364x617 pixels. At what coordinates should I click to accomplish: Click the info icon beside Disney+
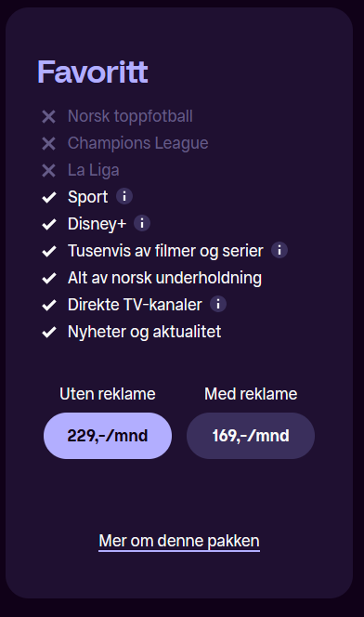pyautogui.click(x=142, y=223)
